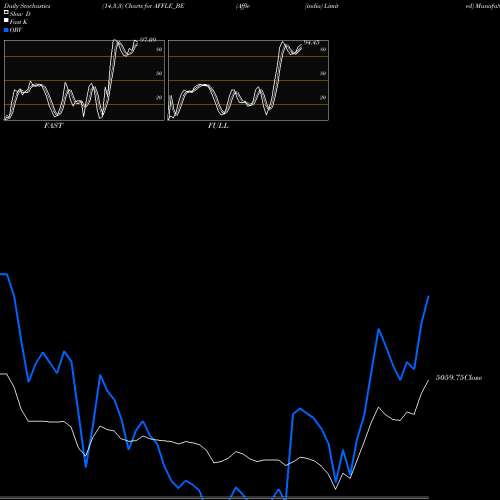Screen dimensions: 500x500
Task: Click the Fast K legend marker
Action: point(6,21)
